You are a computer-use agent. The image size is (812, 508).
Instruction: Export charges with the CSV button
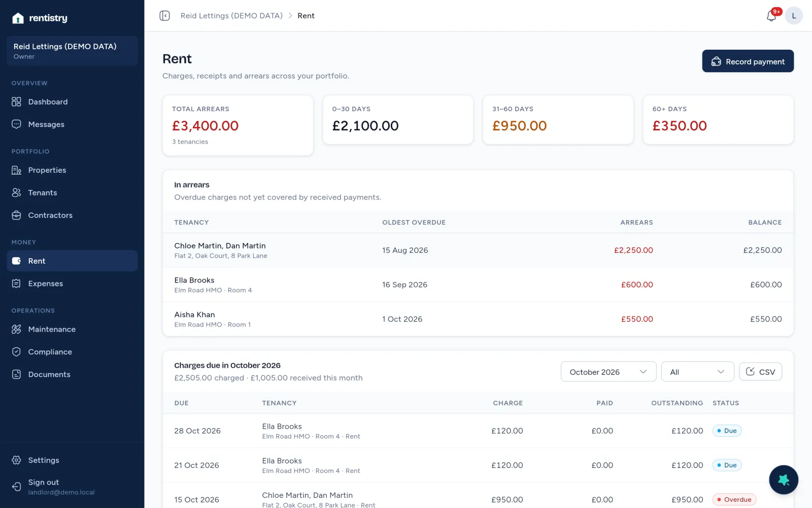click(760, 372)
